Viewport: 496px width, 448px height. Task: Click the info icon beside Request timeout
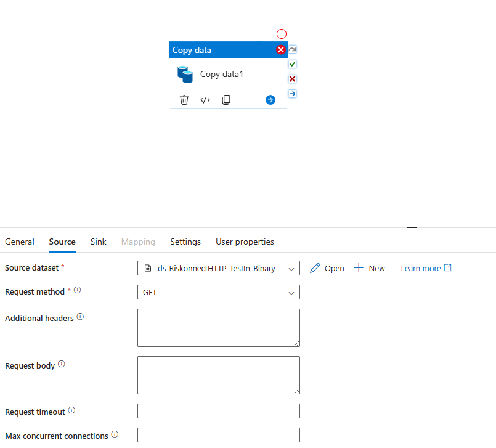pyautogui.click(x=72, y=410)
